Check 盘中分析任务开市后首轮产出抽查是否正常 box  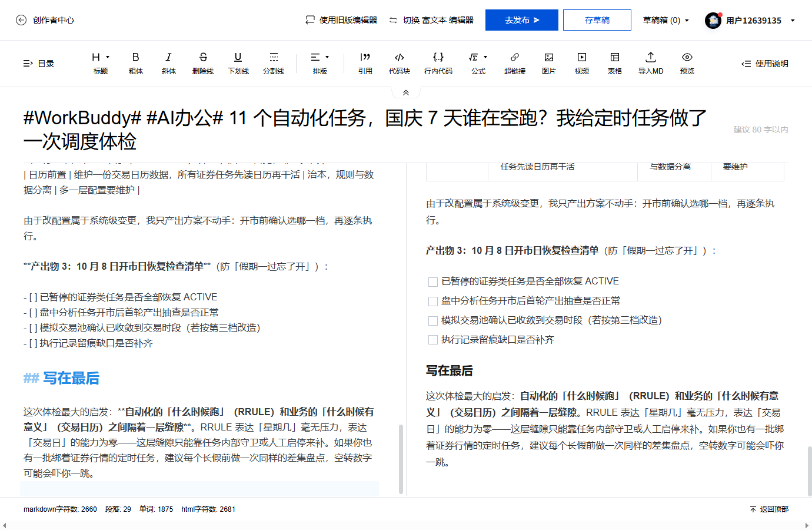[433, 302]
